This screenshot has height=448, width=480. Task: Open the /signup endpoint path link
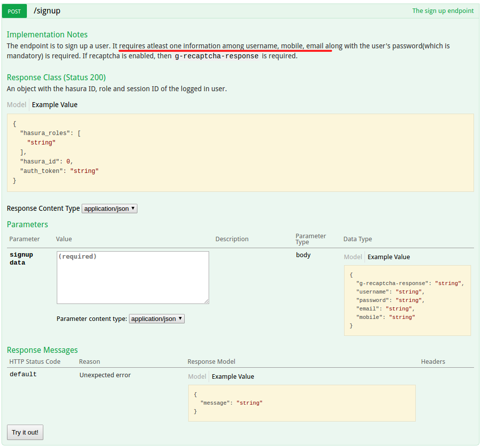tap(47, 11)
